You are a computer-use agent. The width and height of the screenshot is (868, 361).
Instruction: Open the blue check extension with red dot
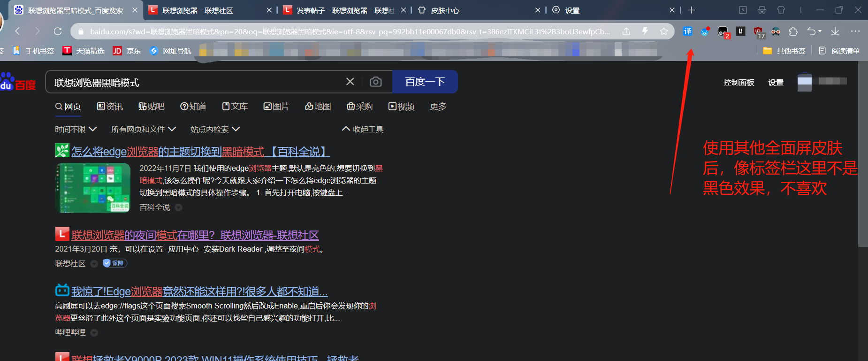(x=705, y=31)
